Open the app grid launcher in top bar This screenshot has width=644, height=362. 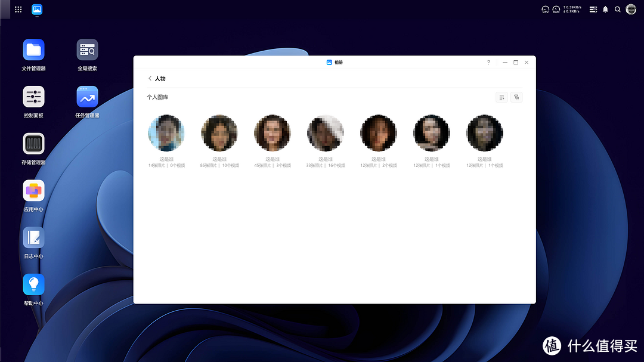click(18, 10)
